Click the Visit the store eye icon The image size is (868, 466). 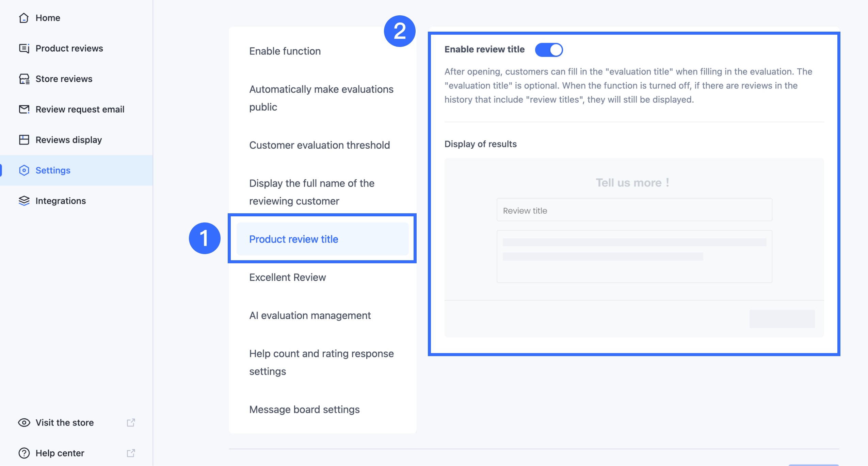point(24,422)
